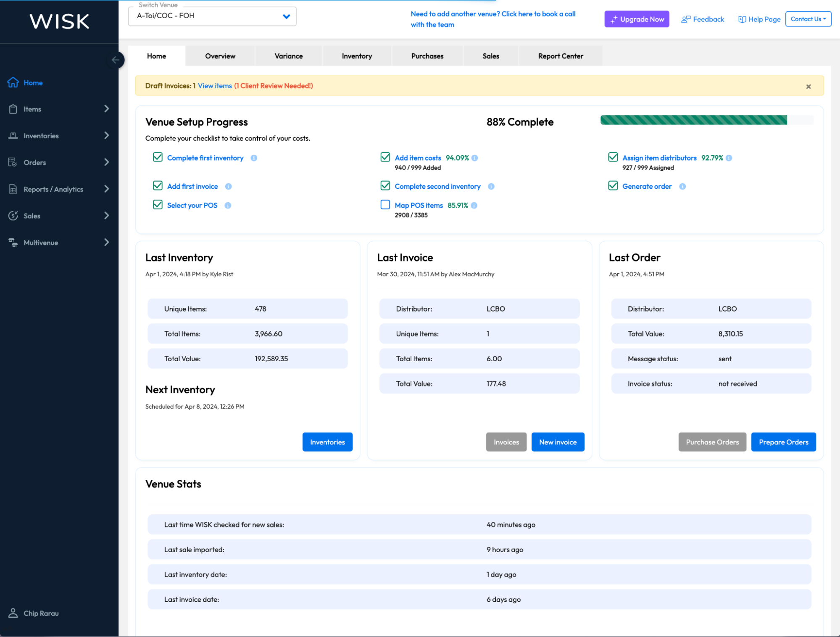Click the New invoice button
840x637 pixels.
pyautogui.click(x=558, y=442)
